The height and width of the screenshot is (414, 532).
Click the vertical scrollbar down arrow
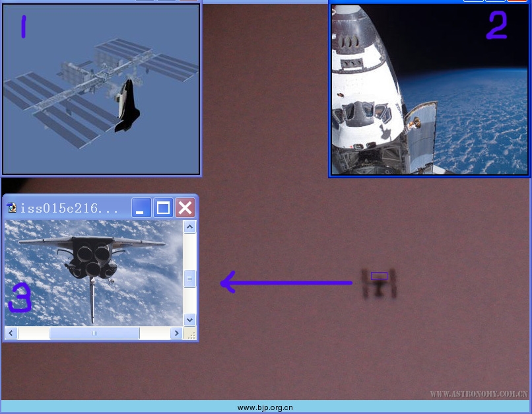tap(189, 320)
